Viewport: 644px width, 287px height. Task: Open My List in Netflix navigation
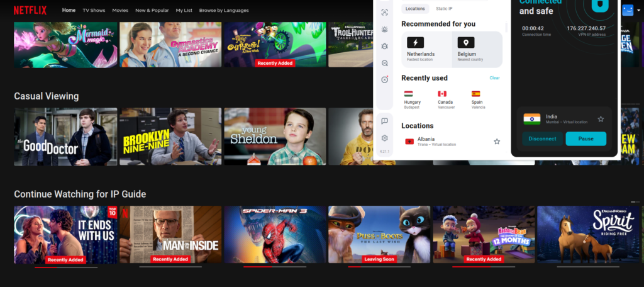point(184,10)
